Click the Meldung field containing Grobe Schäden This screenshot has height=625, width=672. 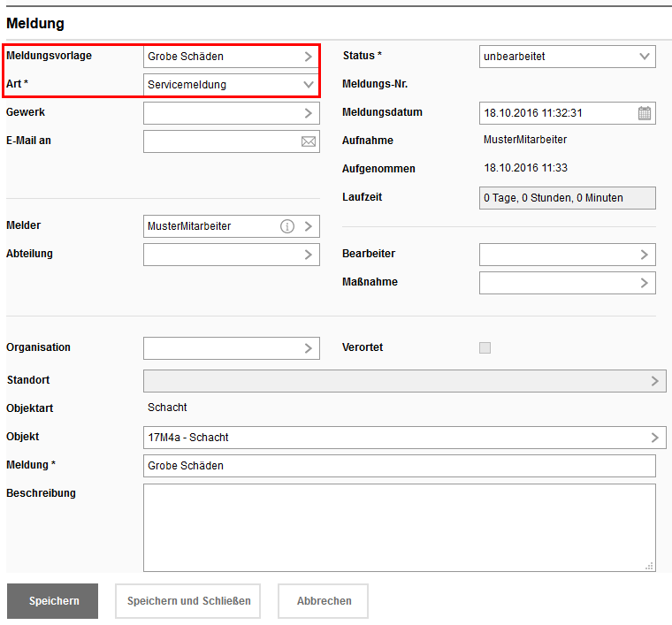(x=398, y=466)
